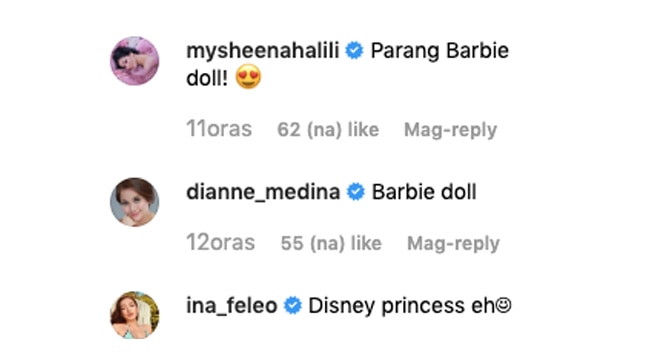Open mysheenahalili's profile picture
660x360 pixels.
click(x=135, y=61)
